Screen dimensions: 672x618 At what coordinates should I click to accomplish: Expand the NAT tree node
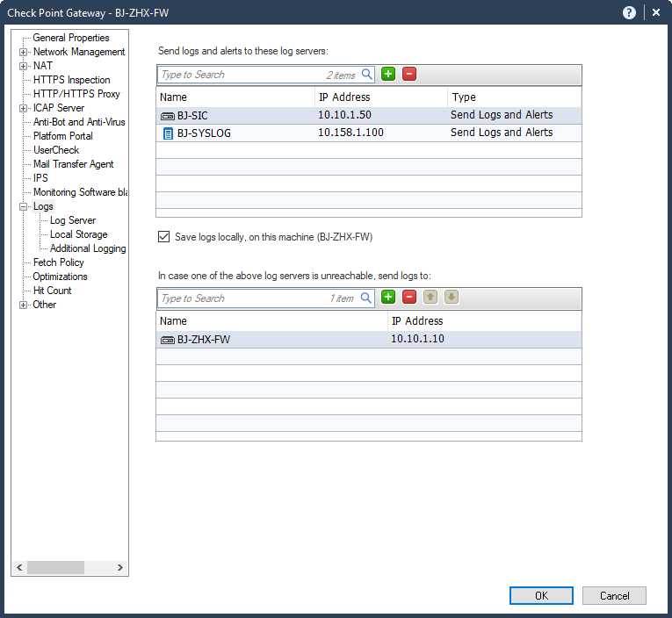(23, 67)
